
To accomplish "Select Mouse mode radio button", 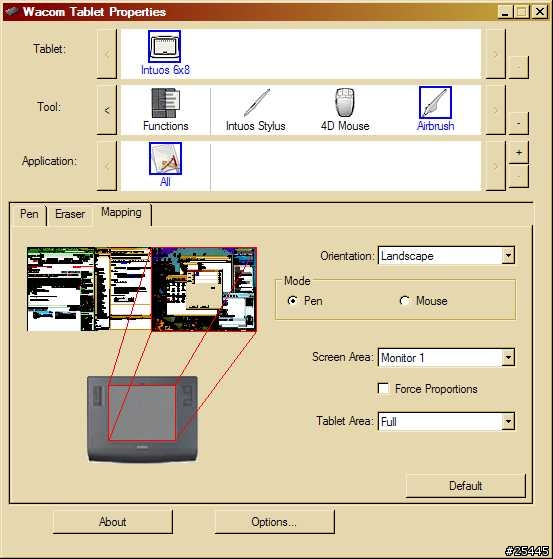I will point(404,301).
